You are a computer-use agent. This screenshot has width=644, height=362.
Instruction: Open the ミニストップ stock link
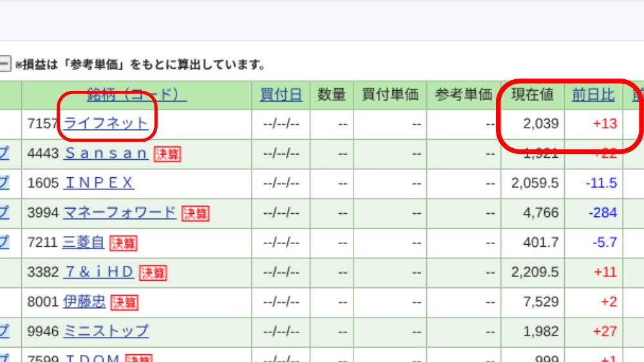pyautogui.click(x=106, y=331)
